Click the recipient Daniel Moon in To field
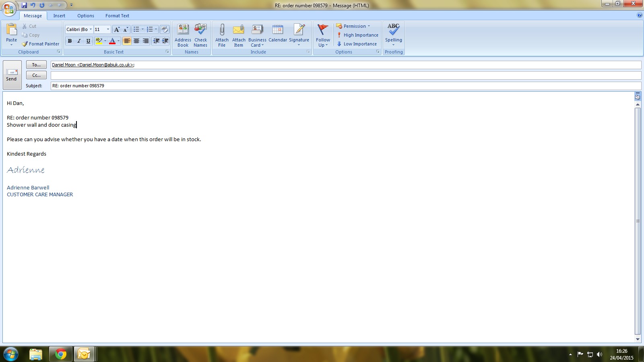The height and width of the screenshot is (362, 644). pos(93,65)
